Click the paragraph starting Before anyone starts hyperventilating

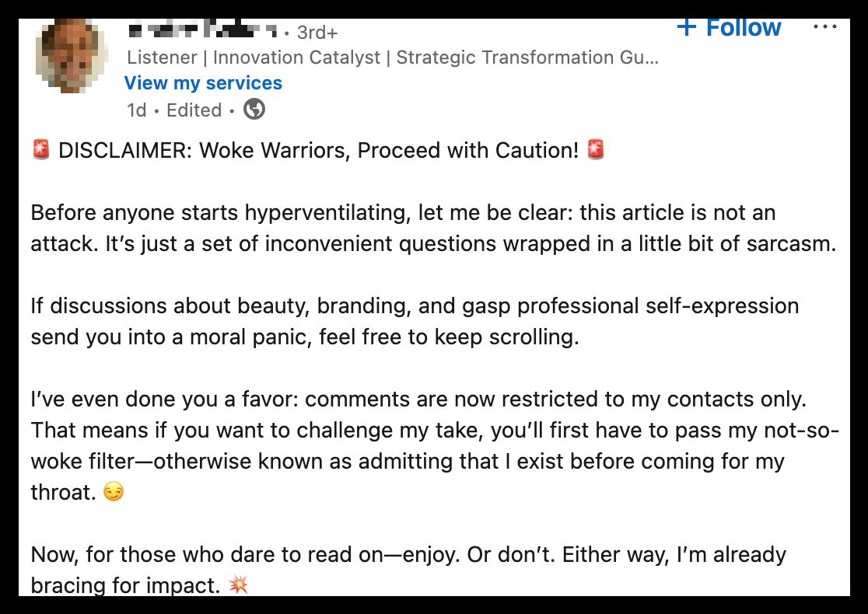tap(433, 228)
